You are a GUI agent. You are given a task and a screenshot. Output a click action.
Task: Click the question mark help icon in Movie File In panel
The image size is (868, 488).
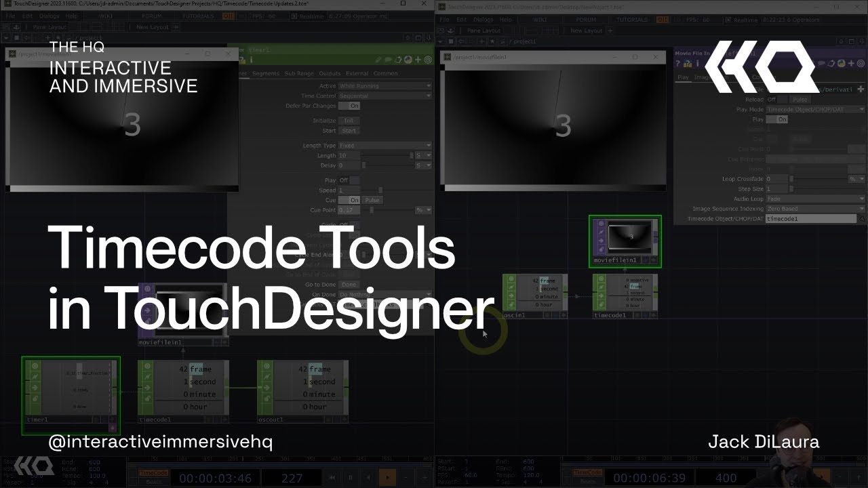click(x=678, y=64)
